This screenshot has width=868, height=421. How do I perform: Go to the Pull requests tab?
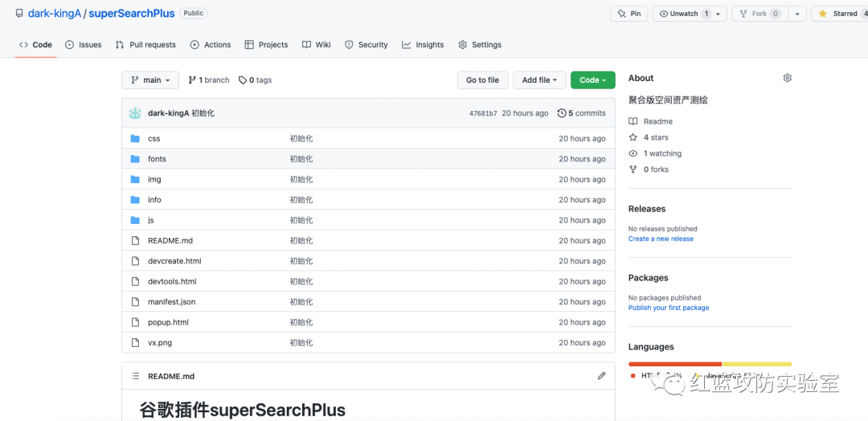click(145, 45)
